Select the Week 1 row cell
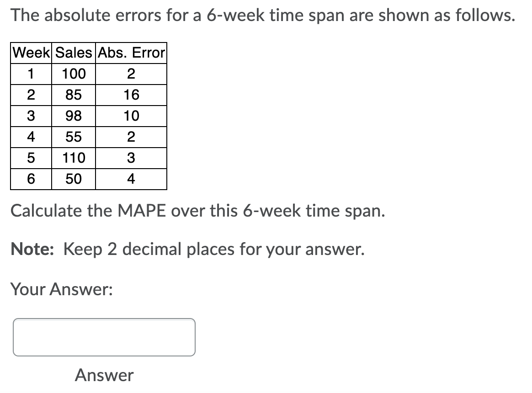This screenshot has height=393, width=532. click(x=30, y=74)
